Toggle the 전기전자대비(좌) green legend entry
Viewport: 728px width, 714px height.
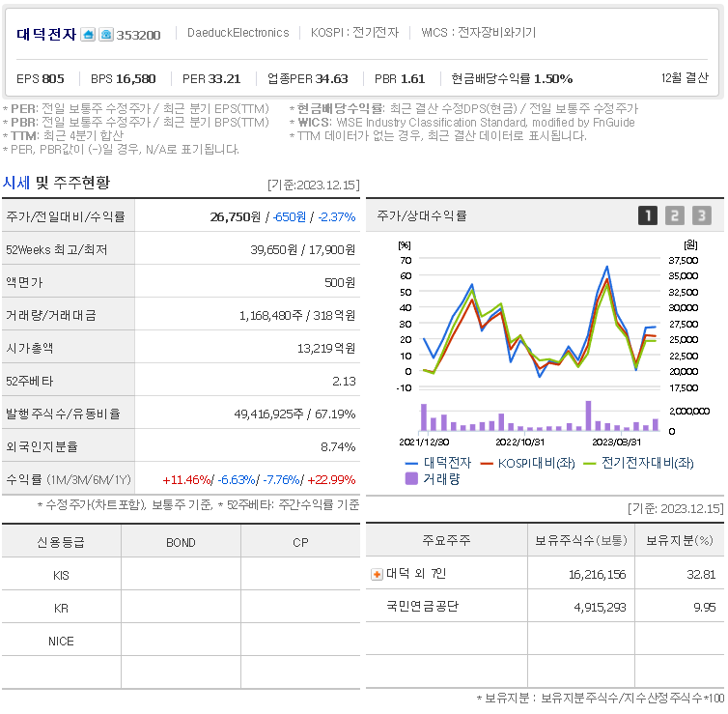[x=638, y=463]
